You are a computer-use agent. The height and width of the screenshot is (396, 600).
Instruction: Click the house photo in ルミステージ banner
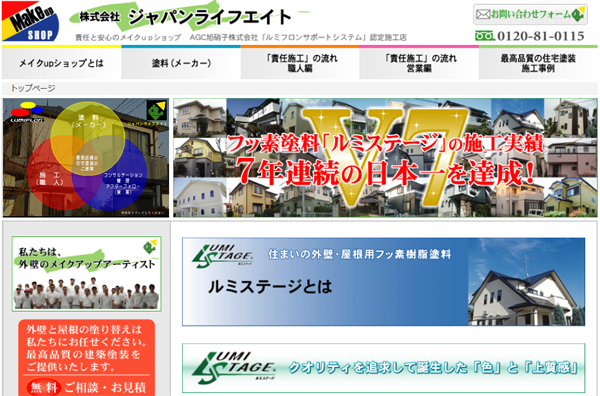[x=527, y=282]
